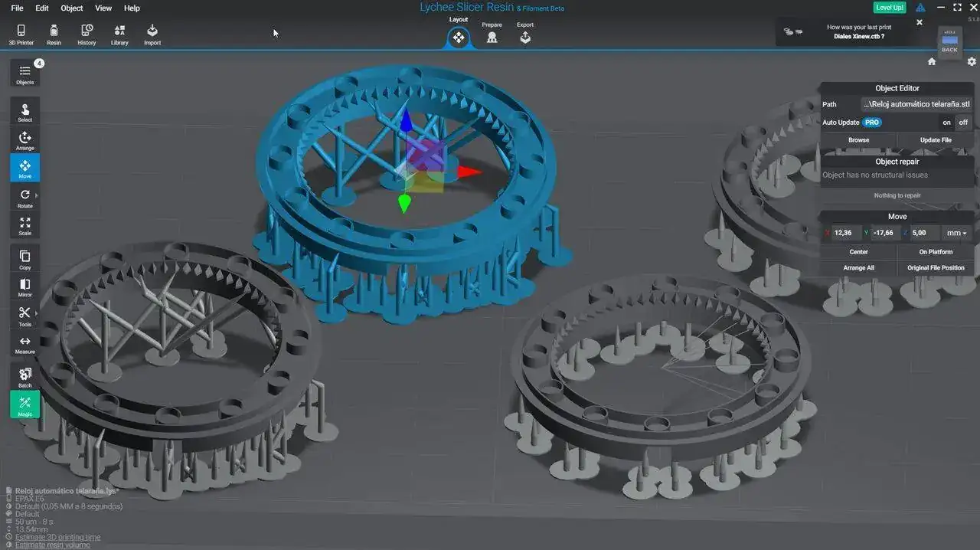
Task: Click the red X-axis gizmo arrow
Action: [x=469, y=172]
